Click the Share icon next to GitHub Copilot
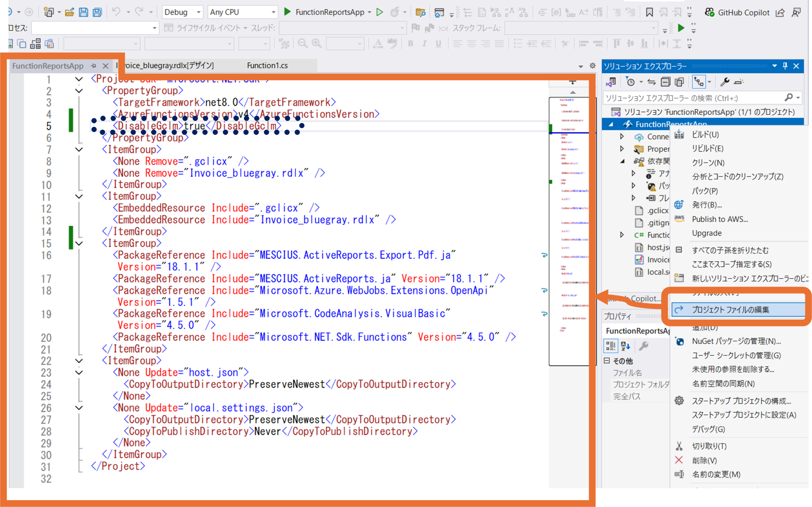The height and width of the screenshot is (507, 812). coord(780,12)
